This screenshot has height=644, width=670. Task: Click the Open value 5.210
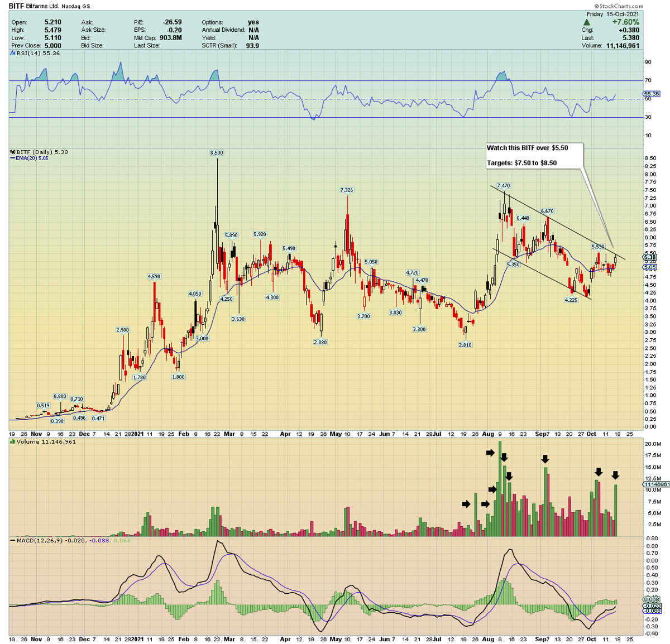click(53, 22)
